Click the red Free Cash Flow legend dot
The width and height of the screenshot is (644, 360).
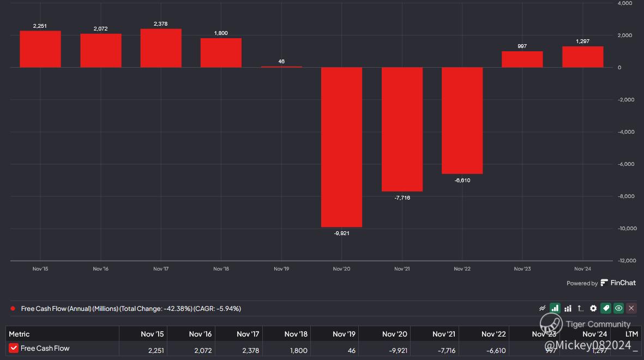13,309
